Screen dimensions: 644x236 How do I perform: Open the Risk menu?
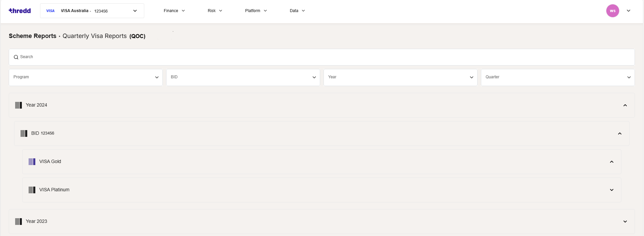215,11
